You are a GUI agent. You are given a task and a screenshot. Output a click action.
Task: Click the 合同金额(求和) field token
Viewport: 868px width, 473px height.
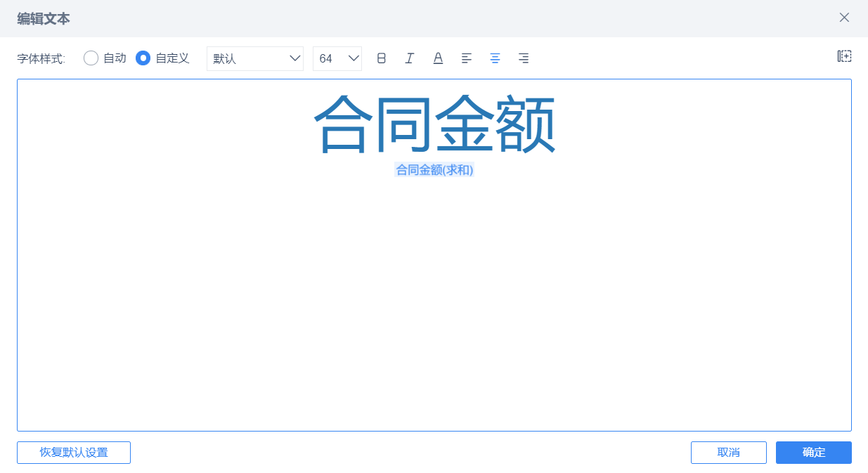coord(435,169)
